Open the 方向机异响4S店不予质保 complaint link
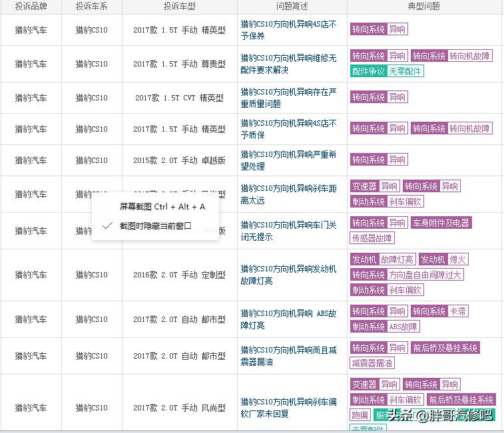Screen dimensions: 504x433 (x=288, y=129)
